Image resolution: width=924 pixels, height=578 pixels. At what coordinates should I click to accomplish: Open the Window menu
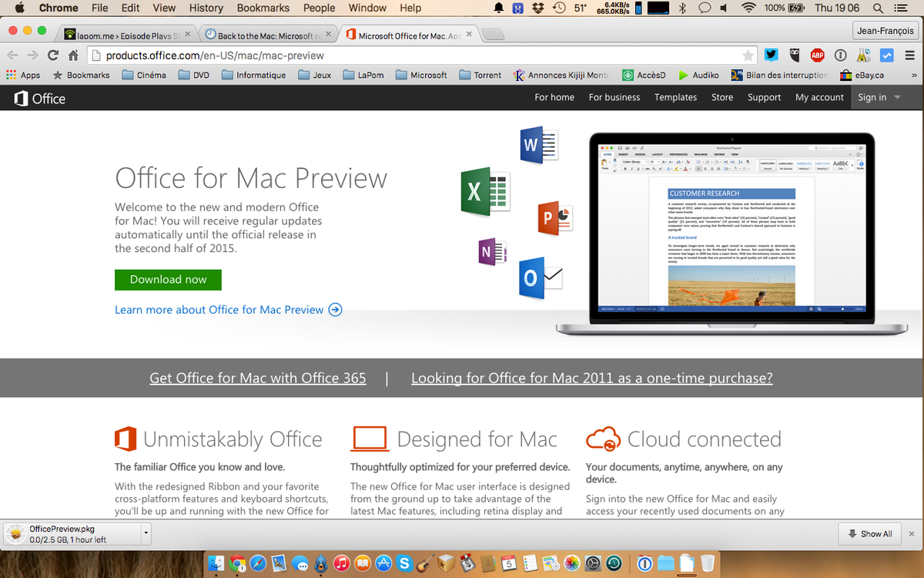367,8
